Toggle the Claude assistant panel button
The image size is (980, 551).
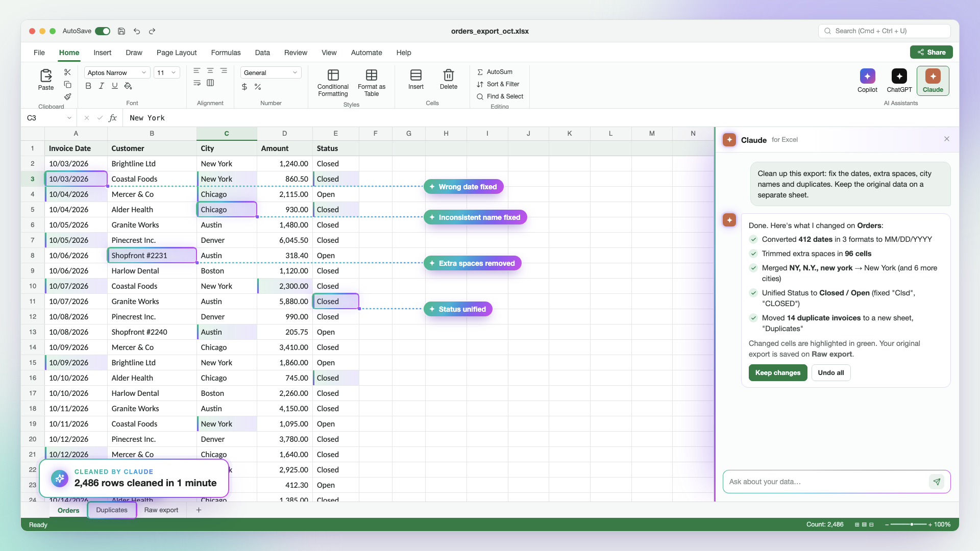coord(933,81)
